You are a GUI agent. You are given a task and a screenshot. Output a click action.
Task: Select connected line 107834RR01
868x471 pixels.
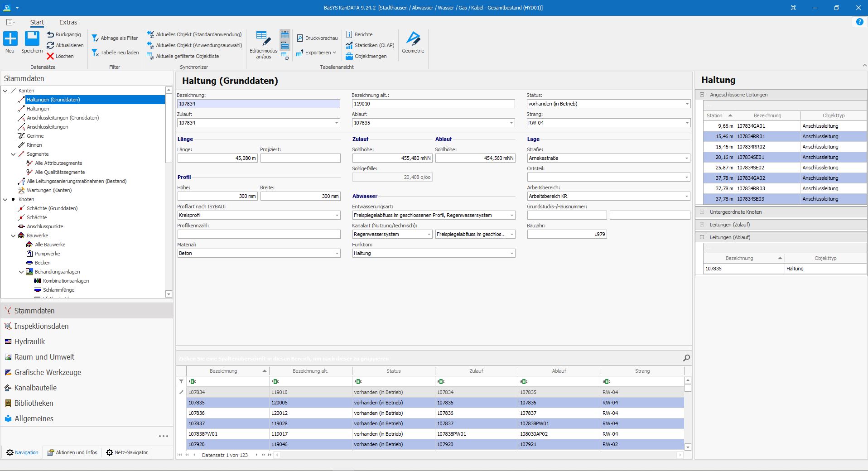785,136
